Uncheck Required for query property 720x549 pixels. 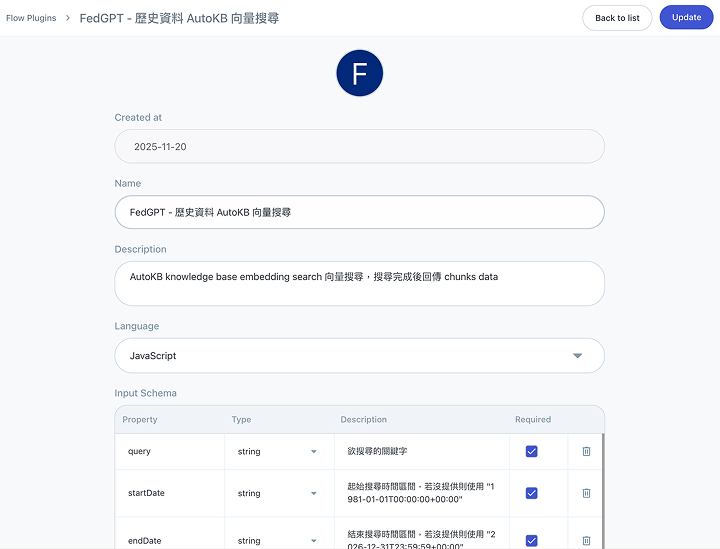click(x=531, y=451)
